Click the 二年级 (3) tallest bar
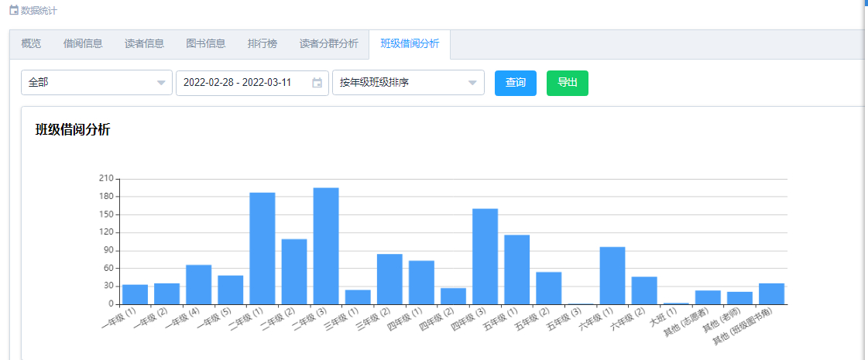Screen dimensions: 868x360 (x=326, y=246)
